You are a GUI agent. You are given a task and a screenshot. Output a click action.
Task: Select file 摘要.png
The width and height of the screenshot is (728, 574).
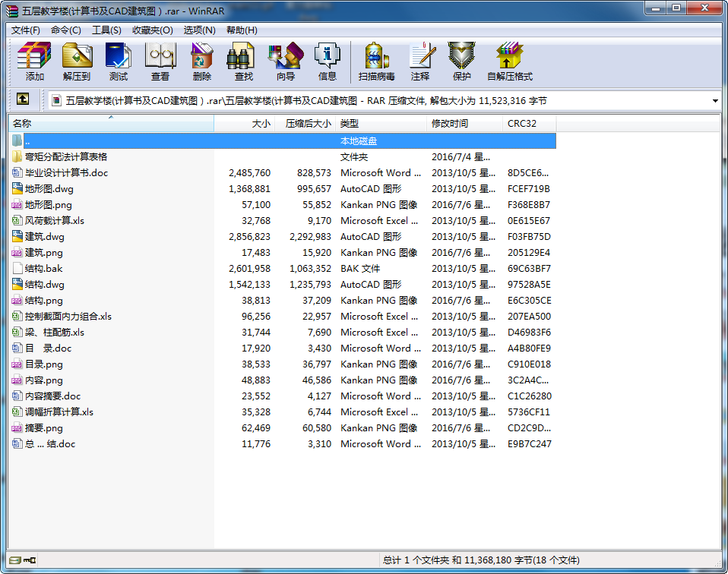tap(43, 427)
